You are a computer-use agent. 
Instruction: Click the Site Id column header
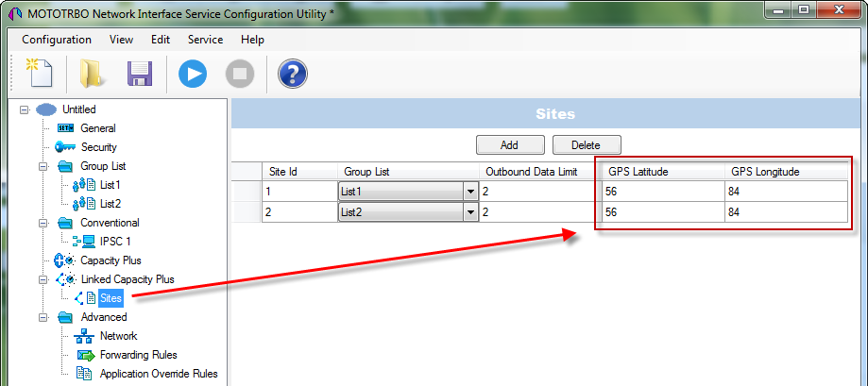click(299, 172)
